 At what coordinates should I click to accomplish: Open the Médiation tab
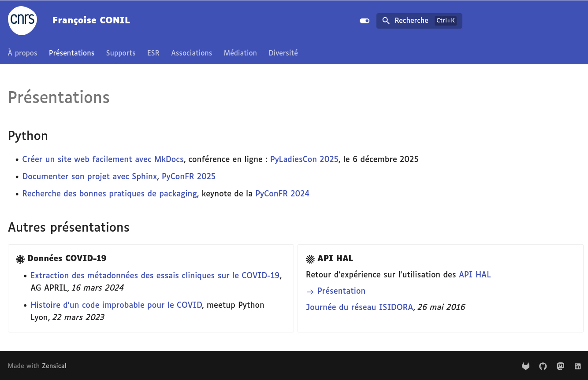click(x=240, y=53)
